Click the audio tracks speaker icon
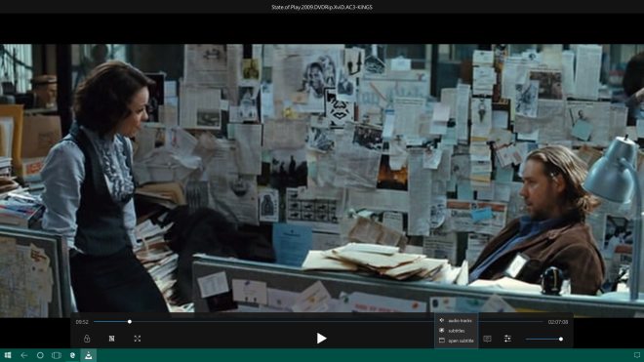This screenshot has width=644, height=362. coord(441,320)
